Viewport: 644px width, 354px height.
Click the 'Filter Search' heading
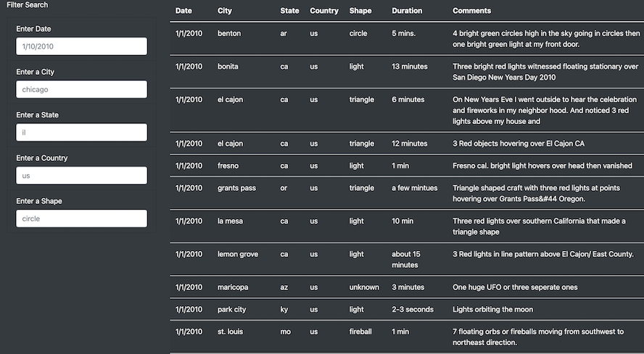[x=27, y=5]
